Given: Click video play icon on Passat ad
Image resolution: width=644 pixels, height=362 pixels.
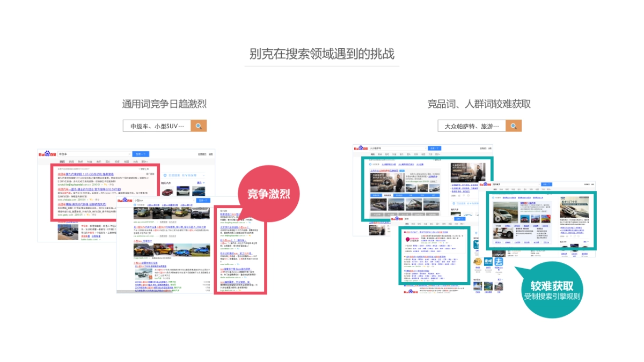Looking at the screenshot, I should coord(387,182).
